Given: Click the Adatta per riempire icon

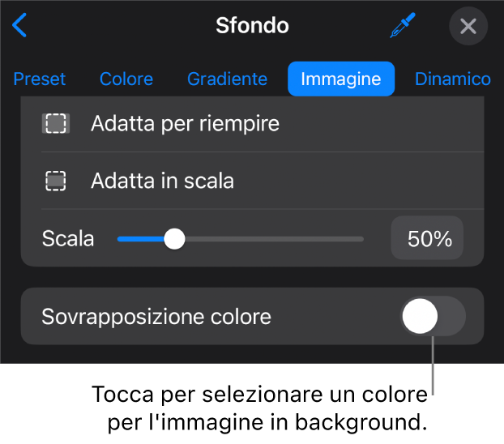Looking at the screenshot, I should (55, 123).
